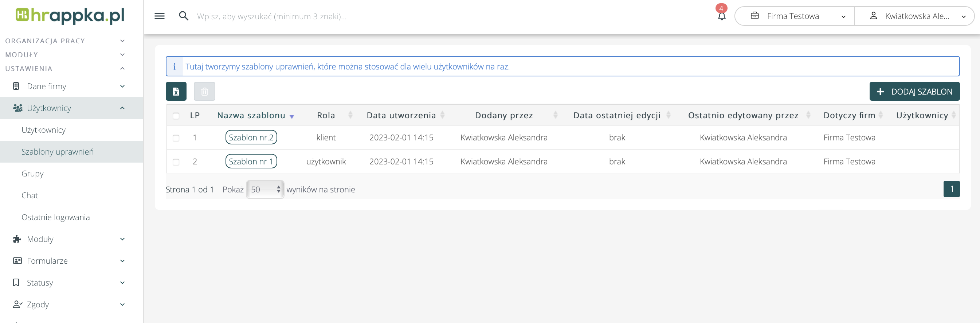Toggle the select-all header checkbox

click(176, 116)
